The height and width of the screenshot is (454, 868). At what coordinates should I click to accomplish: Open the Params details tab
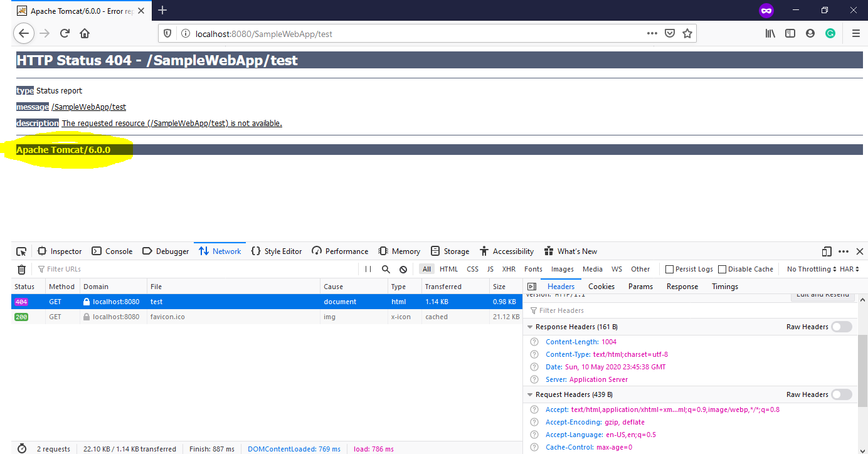pyautogui.click(x=640, y=287)
